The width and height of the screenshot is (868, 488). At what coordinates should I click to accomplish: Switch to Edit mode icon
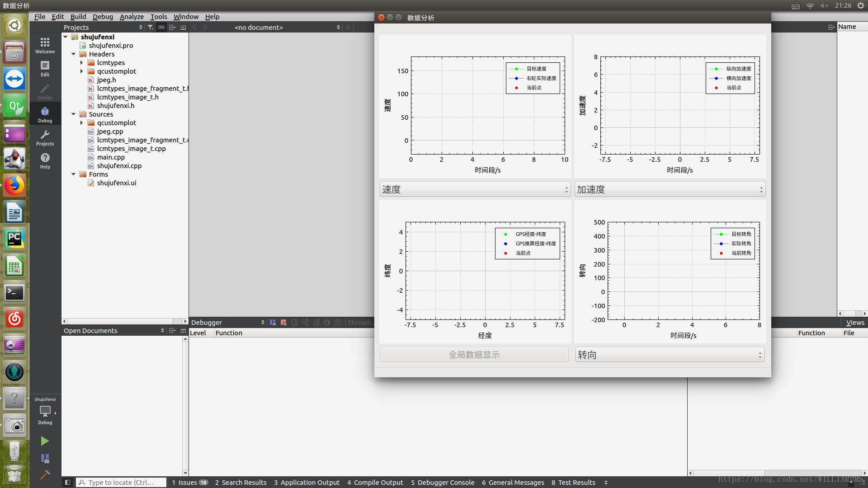pos(45,68)
